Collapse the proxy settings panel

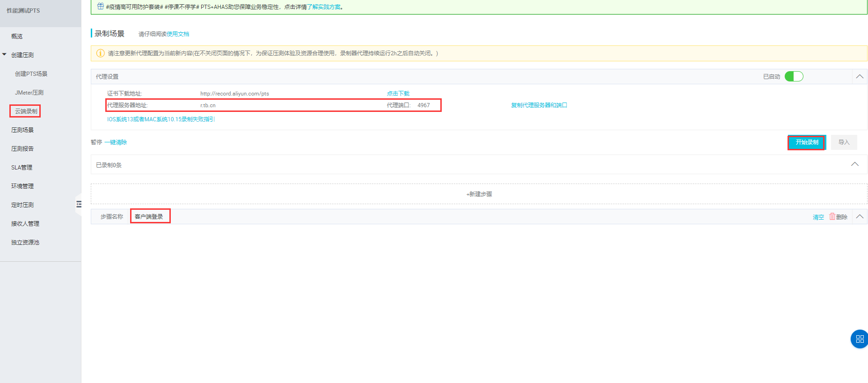point(860,76)
